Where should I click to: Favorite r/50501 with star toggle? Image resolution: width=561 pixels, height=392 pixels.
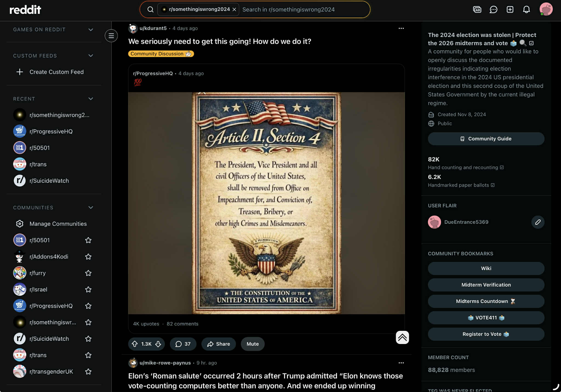(88, 240)
